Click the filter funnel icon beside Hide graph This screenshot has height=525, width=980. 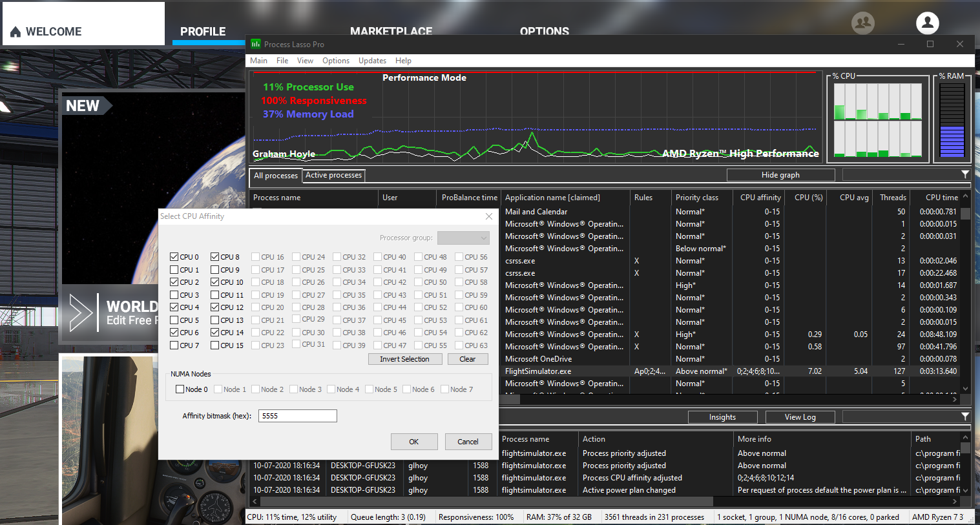pos(965,174)
